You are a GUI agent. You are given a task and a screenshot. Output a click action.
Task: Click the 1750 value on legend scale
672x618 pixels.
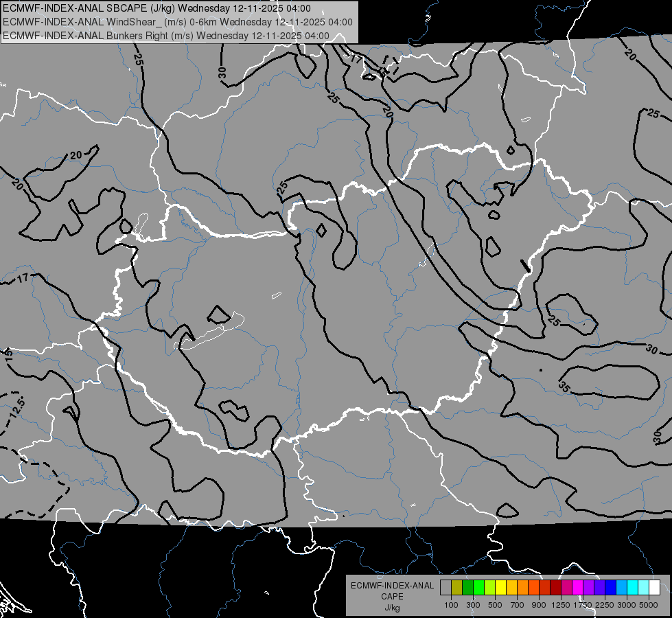(x=583, y=605)
